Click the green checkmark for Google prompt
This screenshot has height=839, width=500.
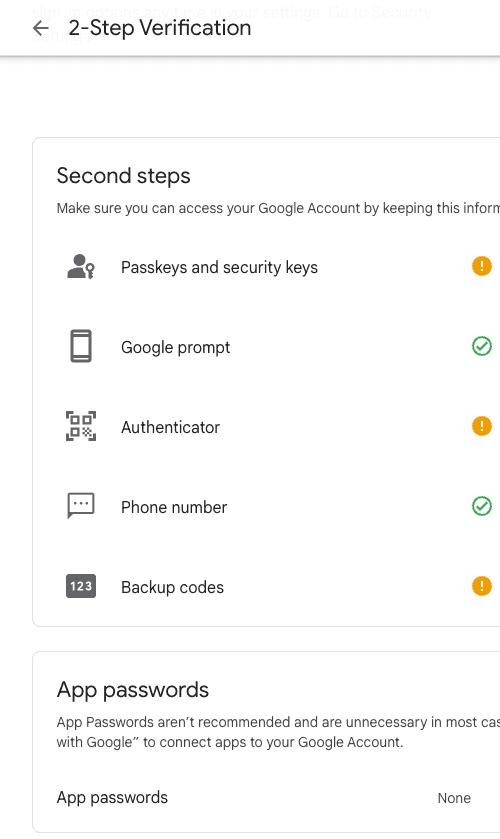click(482, 346)
